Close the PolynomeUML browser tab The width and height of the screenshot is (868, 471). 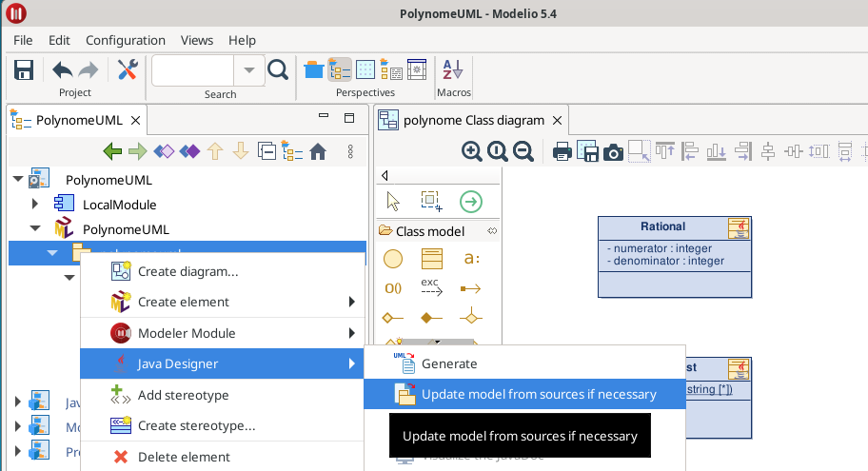(135, 120)
